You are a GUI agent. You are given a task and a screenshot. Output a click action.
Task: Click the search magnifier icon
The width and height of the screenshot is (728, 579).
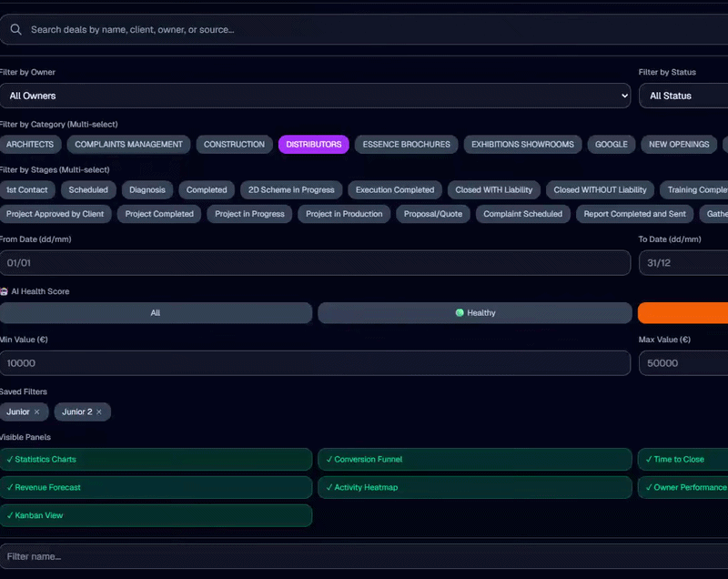point(15,29)
